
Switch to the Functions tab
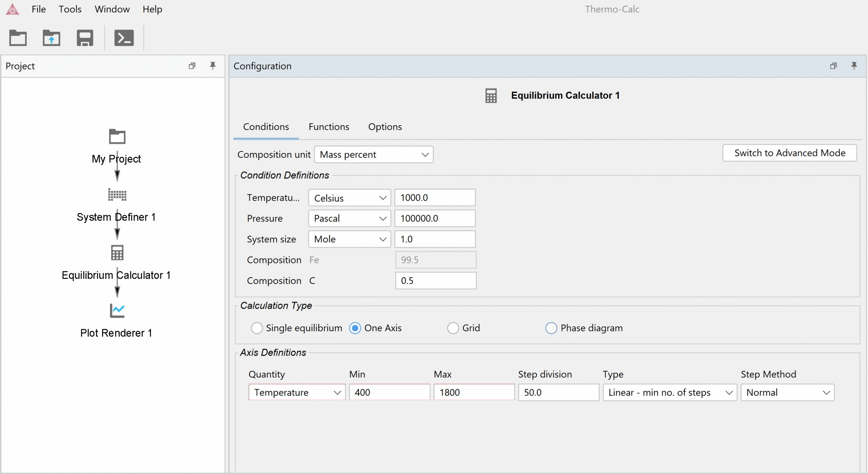coord(329,127)
